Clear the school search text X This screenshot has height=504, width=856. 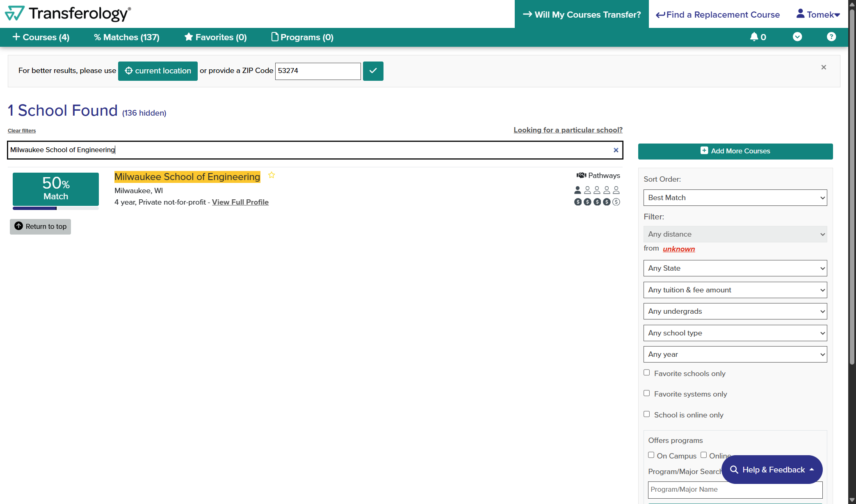616,150
